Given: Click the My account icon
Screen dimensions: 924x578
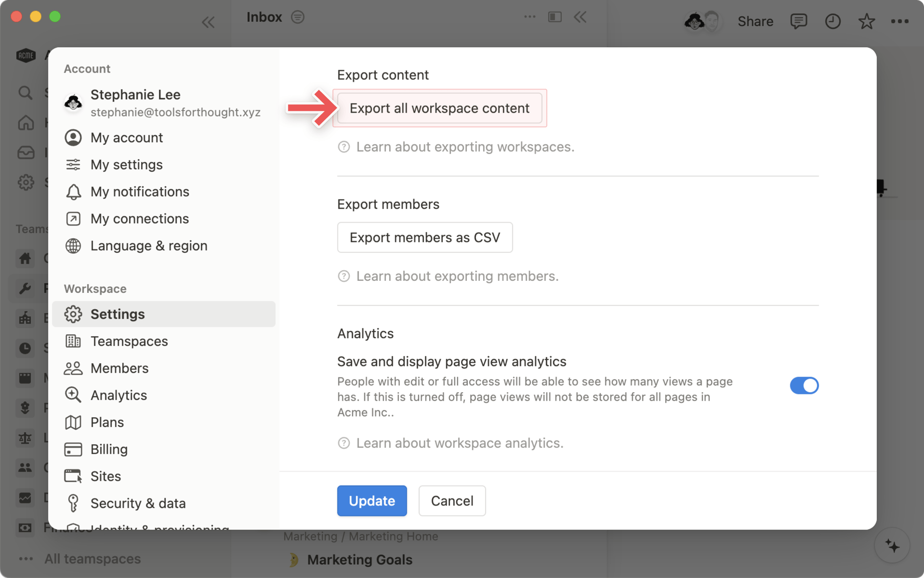Looking at the screenshot, I should 73,137.
